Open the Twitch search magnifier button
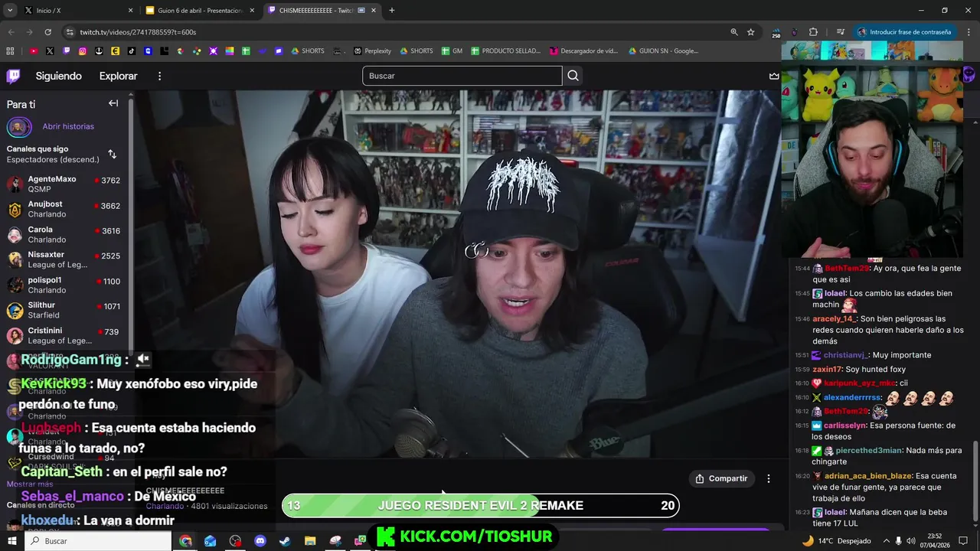Image resolution: width=980 pixels, height=551 pixels. point(573,76)
